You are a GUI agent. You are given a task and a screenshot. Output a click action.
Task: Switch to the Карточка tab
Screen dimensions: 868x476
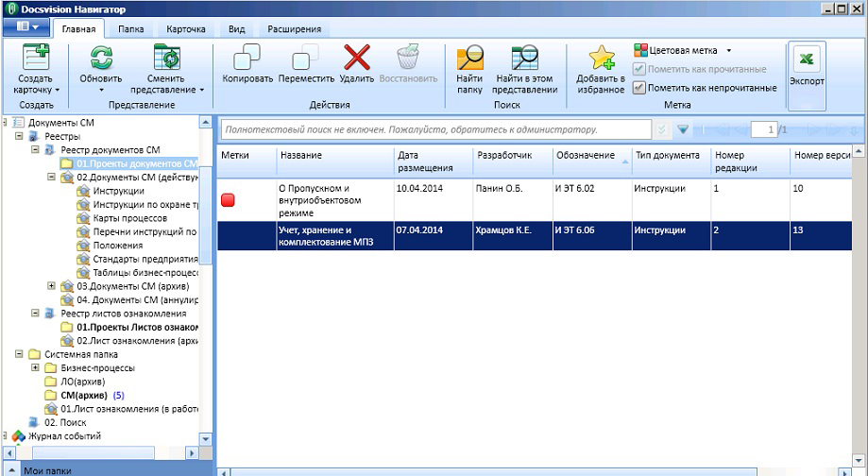[186, 29]
